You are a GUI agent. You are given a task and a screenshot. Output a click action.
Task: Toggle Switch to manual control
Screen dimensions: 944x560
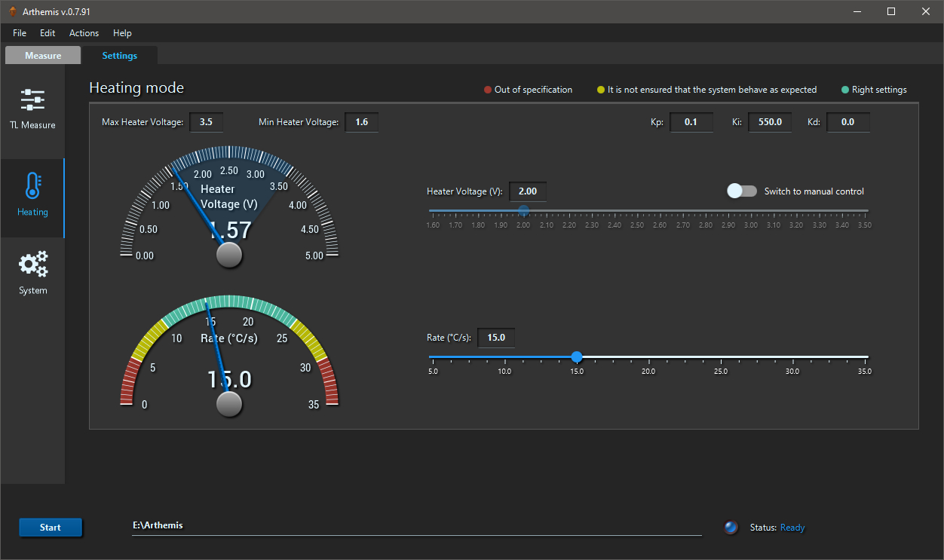(742, 191)
